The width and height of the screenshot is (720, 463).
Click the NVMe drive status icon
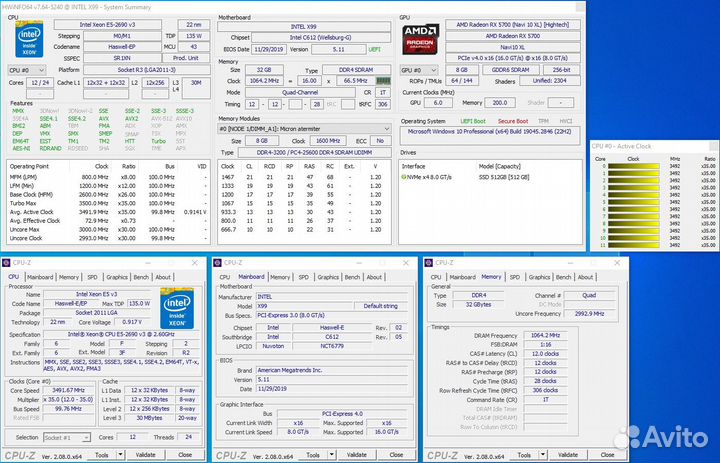pyautogui.click(x=405, y=177)
